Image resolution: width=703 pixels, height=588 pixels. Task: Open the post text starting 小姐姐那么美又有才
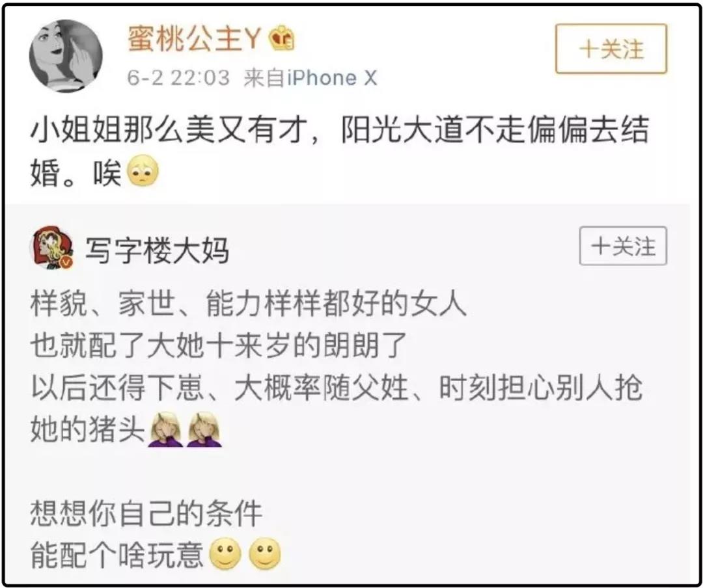tap(339, 151)
